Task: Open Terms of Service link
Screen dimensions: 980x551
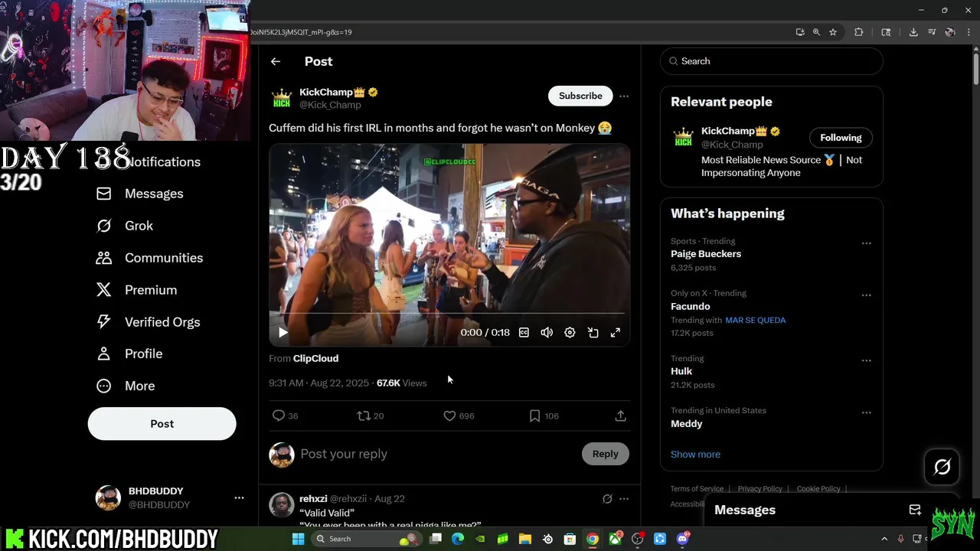Action: pos(697,489)
